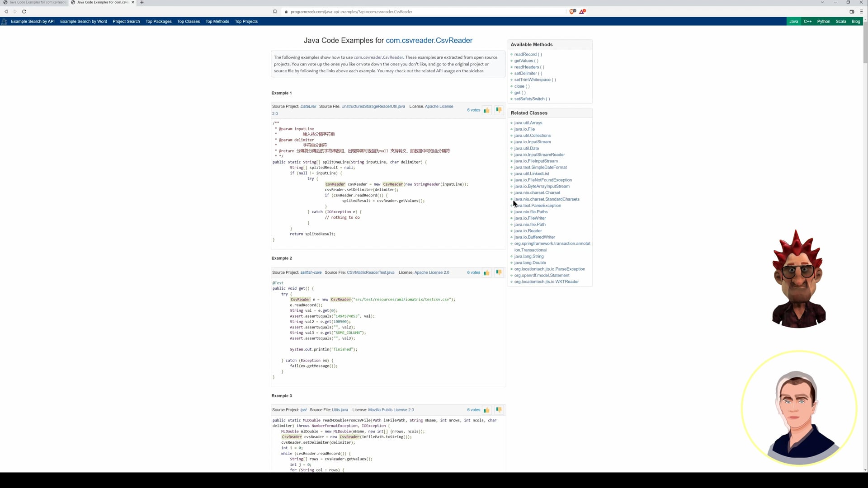868x488 pixels.
Task: Open the java.text.SimpleDateFormat related class
Action: 540,167
